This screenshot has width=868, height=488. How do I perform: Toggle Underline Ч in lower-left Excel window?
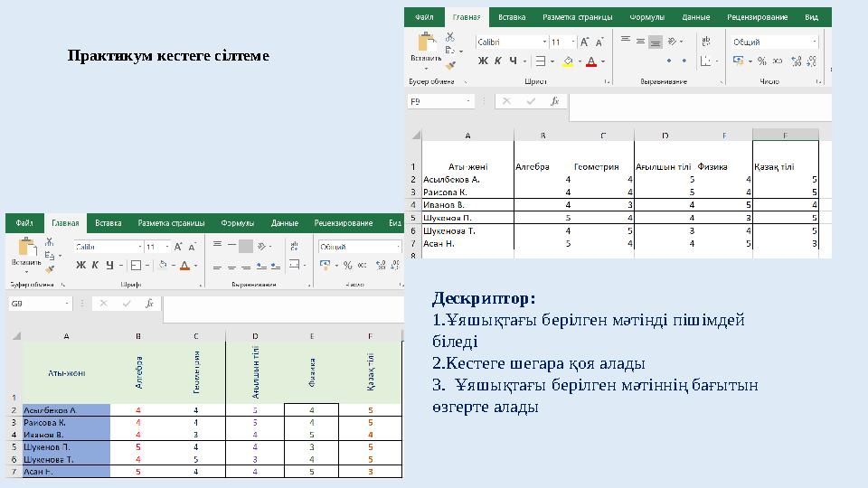109,265
